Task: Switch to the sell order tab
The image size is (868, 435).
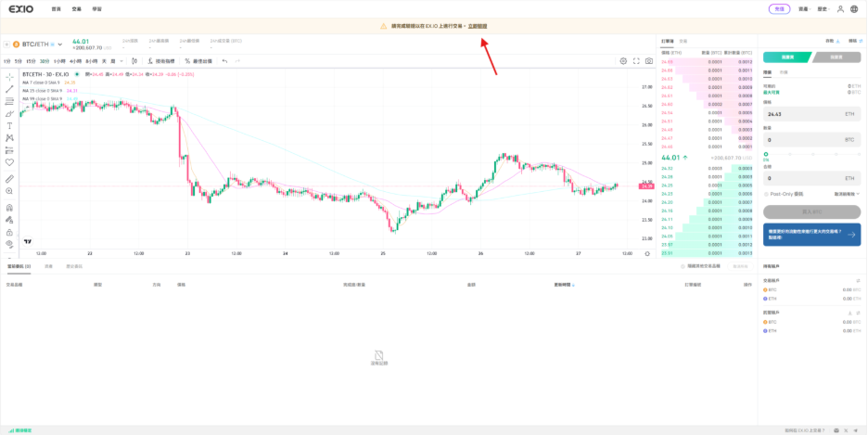Action: 836,57
